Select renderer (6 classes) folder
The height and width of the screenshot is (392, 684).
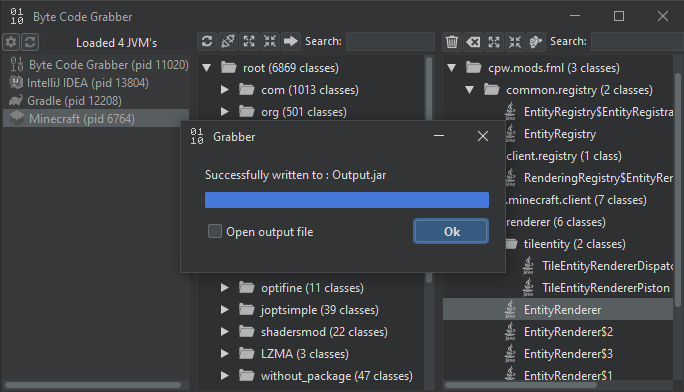[556, 222]
